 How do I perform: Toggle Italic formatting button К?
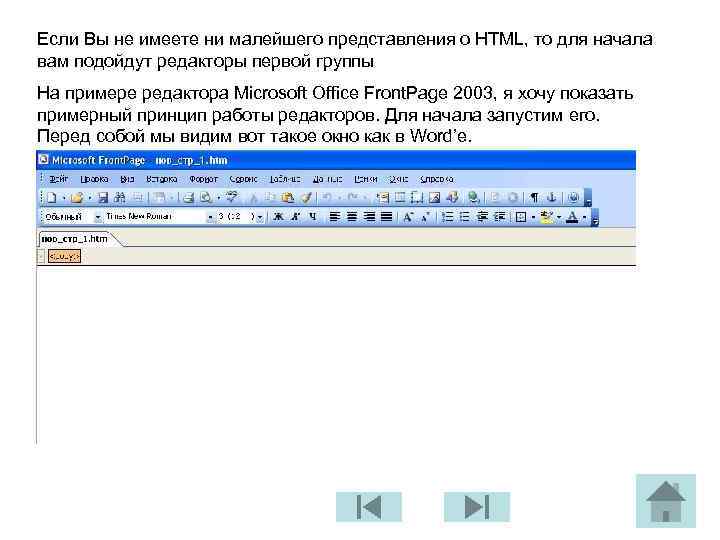pyautogui.click(x=295, y=217)
